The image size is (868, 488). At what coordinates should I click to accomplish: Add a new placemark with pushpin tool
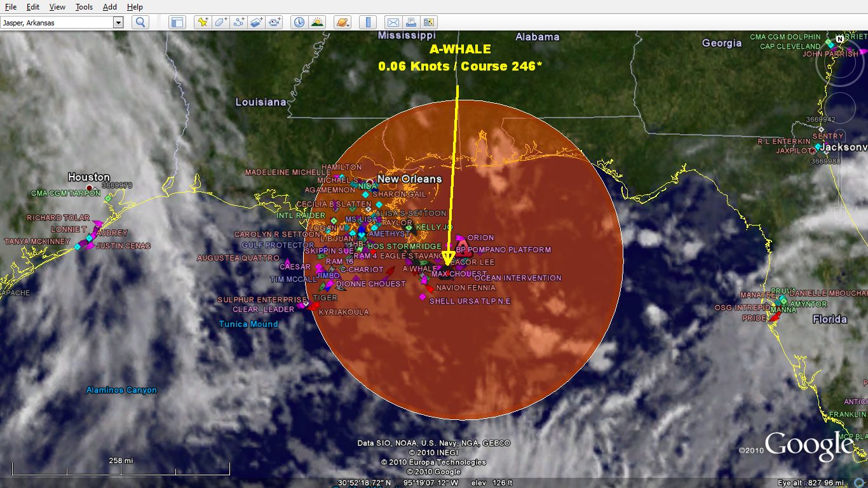(x=203, y=22)
